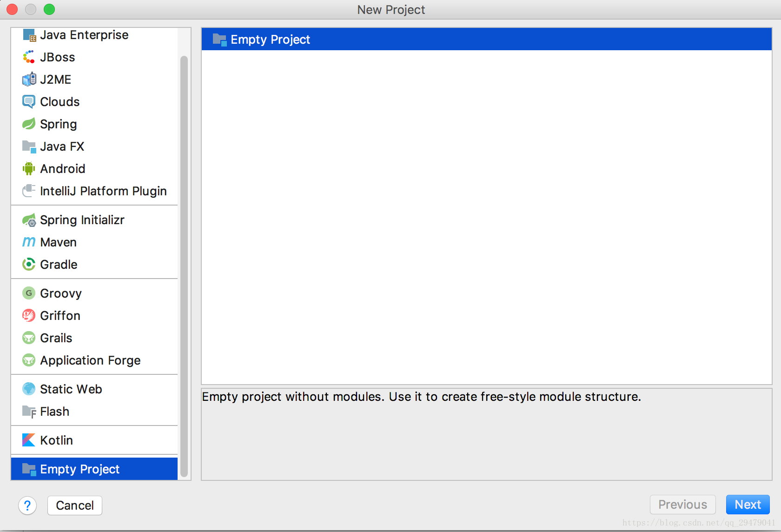Click the Grails green icon
Image resolution: width=781 pixels, height=532 pixels.
29,338
